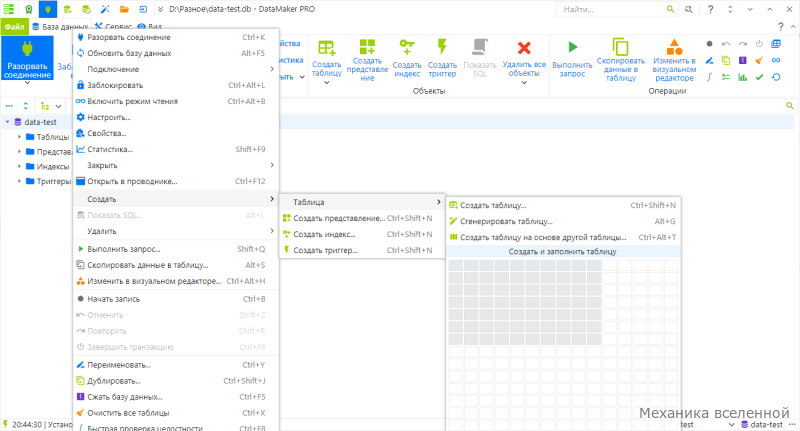The height and width of the screenshot is (431, 800).
Task: Click the blue exit arrow icon in title bar
Action: [x=143, y=9]
